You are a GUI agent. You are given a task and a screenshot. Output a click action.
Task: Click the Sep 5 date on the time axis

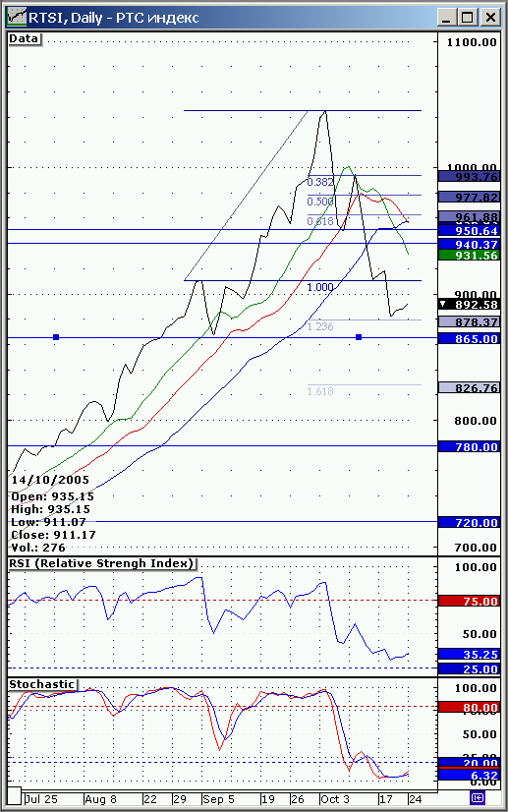pos(219,799)
